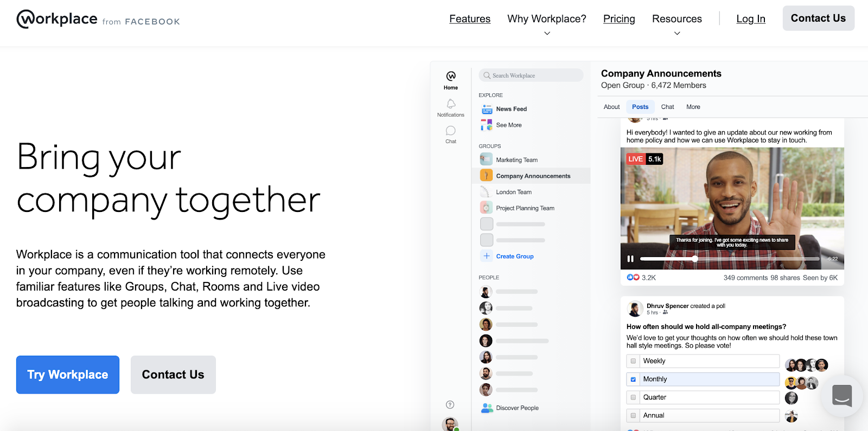Click Dhruv Spencer's name on the poll
The height and width of the screenshot is (431, 868).
pyautogui.click(x=668, y=306)
